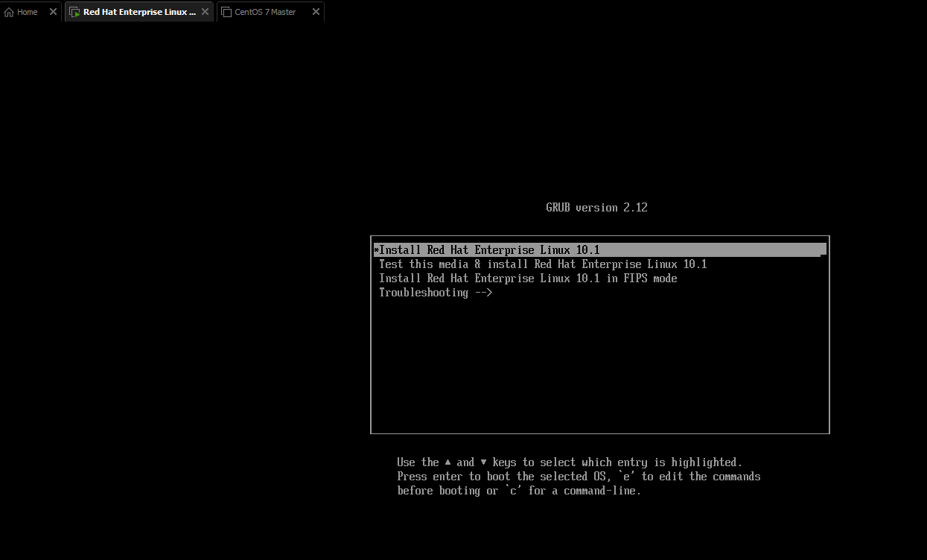Close the CentOS 7 Master tab
Image resolution: width=927 pixels, height=560 pixels.
coord(316,12)
